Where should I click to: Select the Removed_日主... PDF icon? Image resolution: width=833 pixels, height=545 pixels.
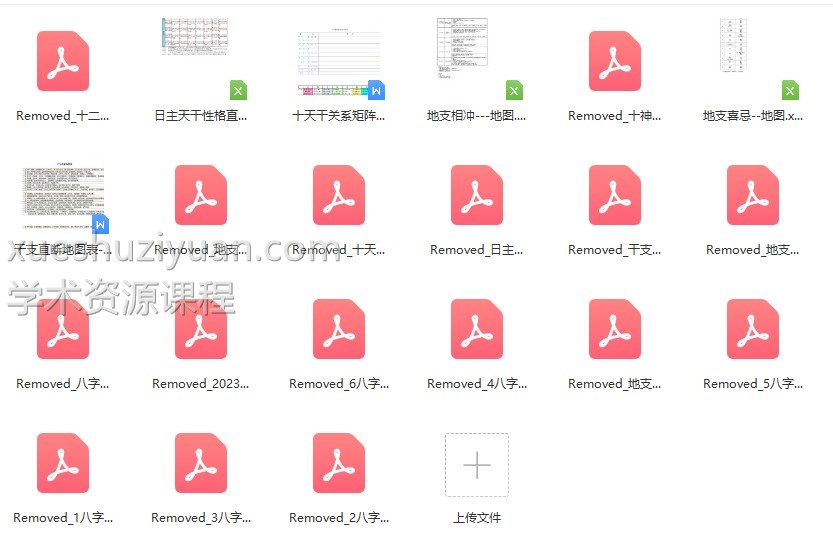(x=477, y=195)
